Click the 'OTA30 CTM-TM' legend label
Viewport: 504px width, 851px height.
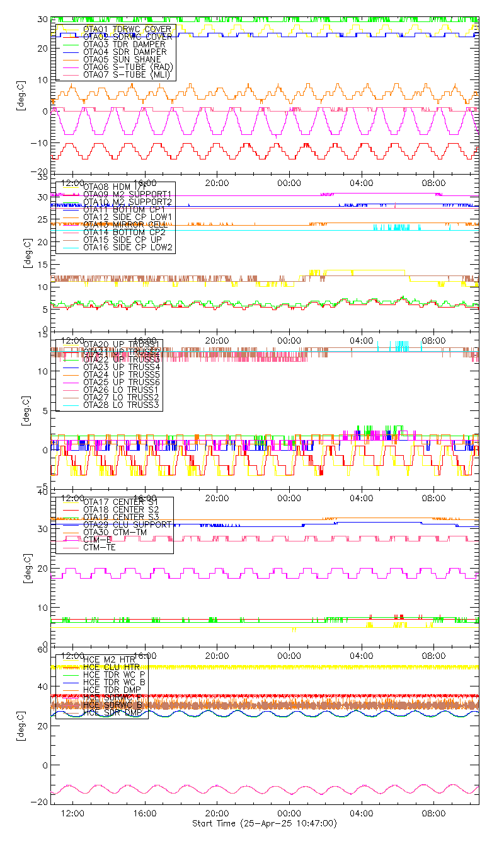[x=117, y=532]
